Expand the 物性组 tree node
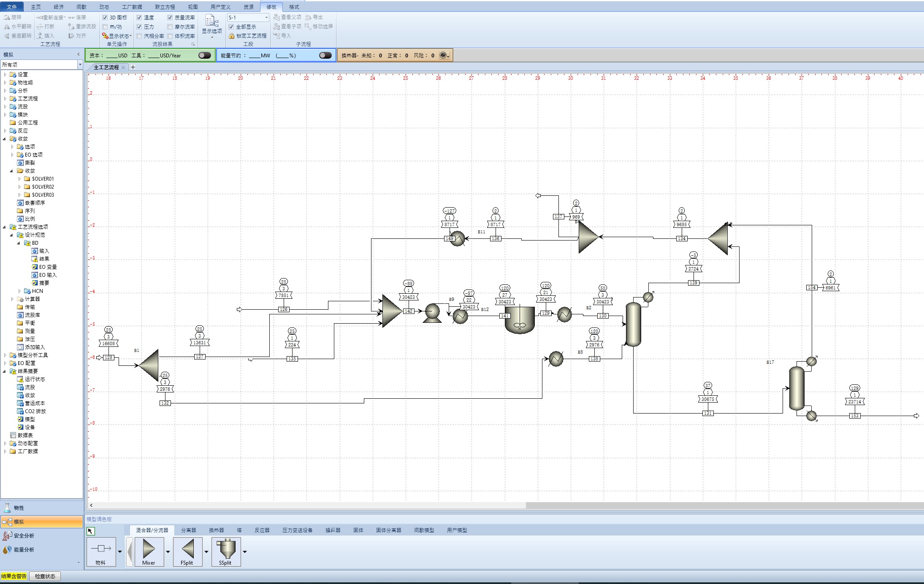 5,82
